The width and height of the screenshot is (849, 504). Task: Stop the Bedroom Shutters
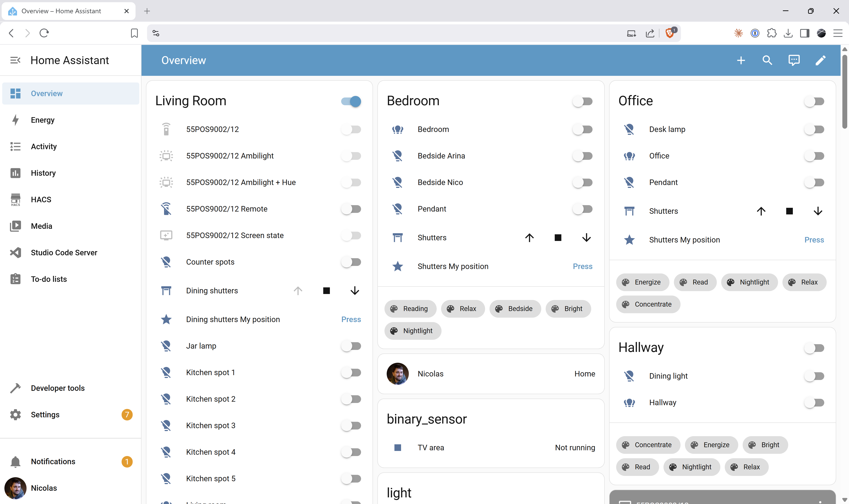point(558,238)
